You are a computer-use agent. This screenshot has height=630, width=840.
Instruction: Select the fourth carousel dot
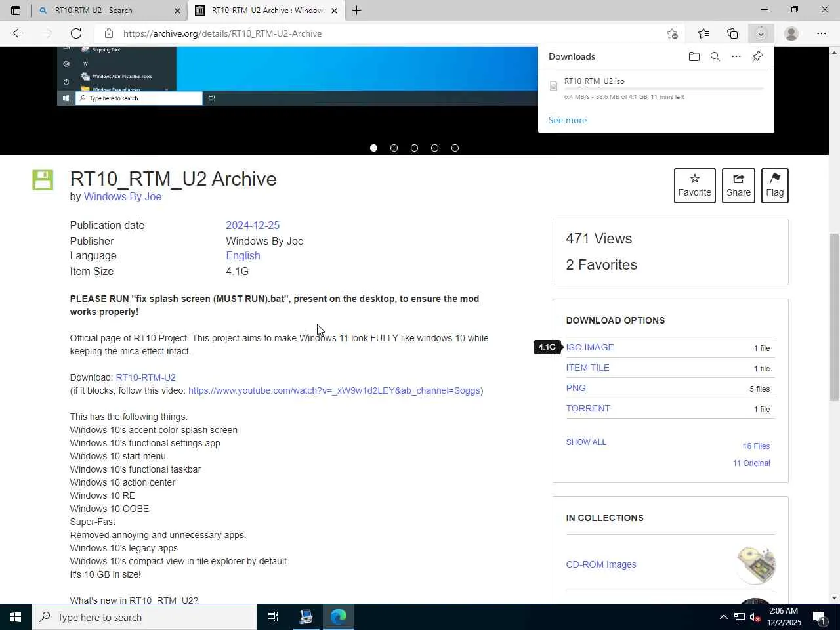pyautogui.click(x=434, y=148)
